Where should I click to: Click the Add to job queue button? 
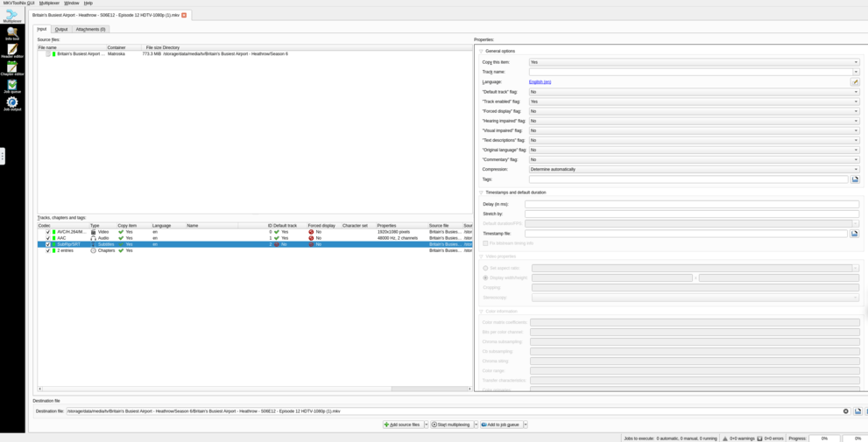pos(501,424)
